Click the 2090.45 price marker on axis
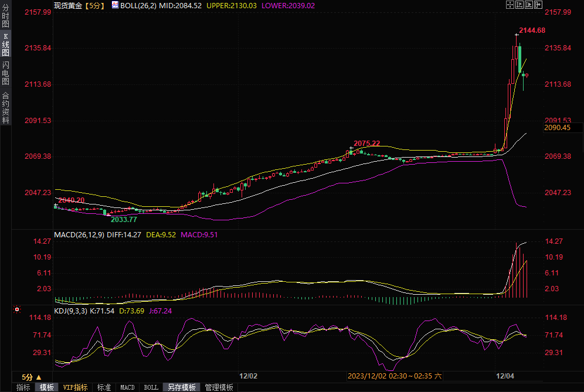 point(557,127)
